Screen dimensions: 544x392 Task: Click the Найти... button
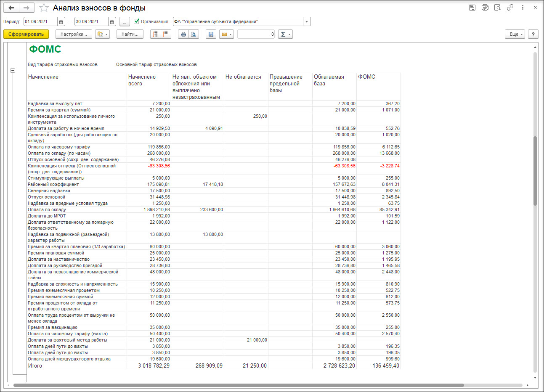(x=130, y=34)
